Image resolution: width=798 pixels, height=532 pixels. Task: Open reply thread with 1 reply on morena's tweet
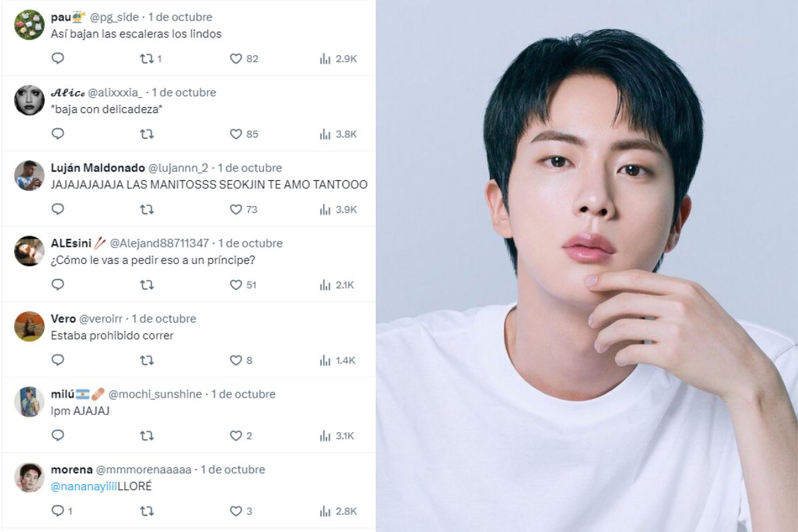click(x=62, y=511)
